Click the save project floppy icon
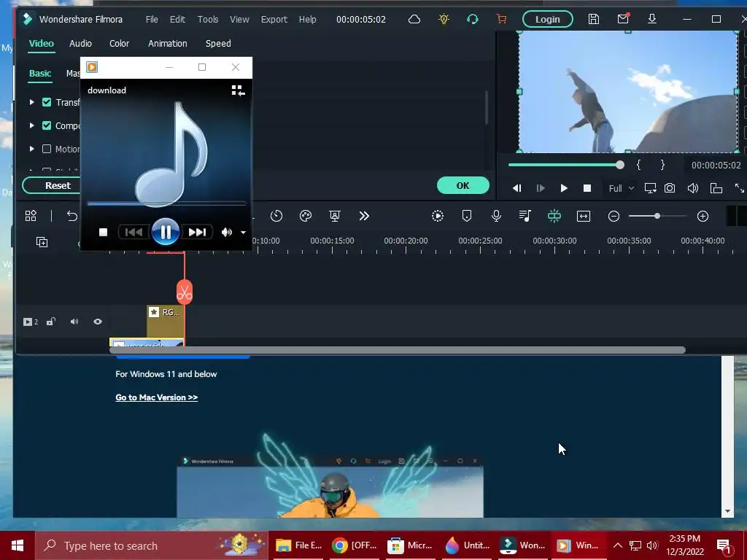The width and height of the screenshot is (747, 560). tap(593, 19)
